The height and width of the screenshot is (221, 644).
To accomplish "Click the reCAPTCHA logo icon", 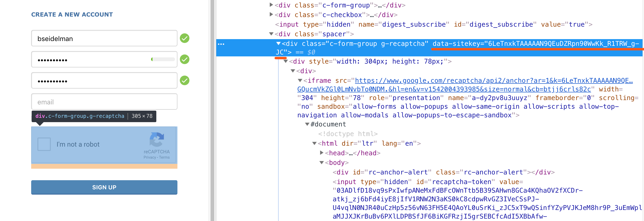I will click(x=157, y=139).
